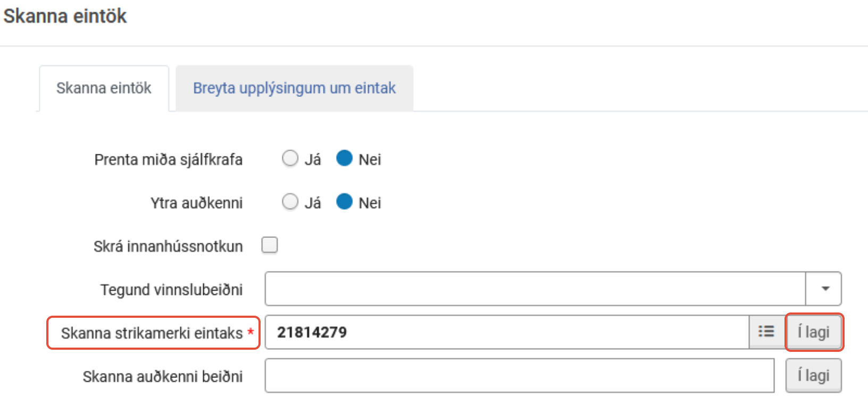Screen dimensions: 868x420
Task: Click the Skanna strikamerki eintaks label
Action: tap(152, 333)
